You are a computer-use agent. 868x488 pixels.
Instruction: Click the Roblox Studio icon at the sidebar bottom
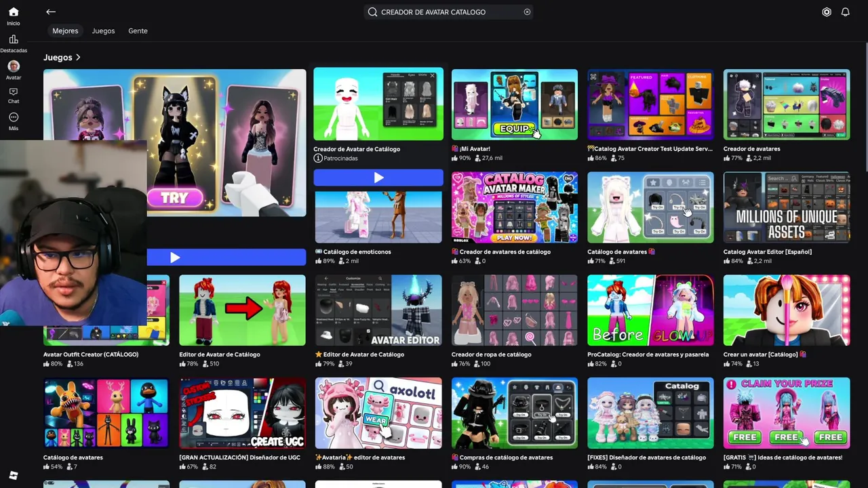[14, 475]
